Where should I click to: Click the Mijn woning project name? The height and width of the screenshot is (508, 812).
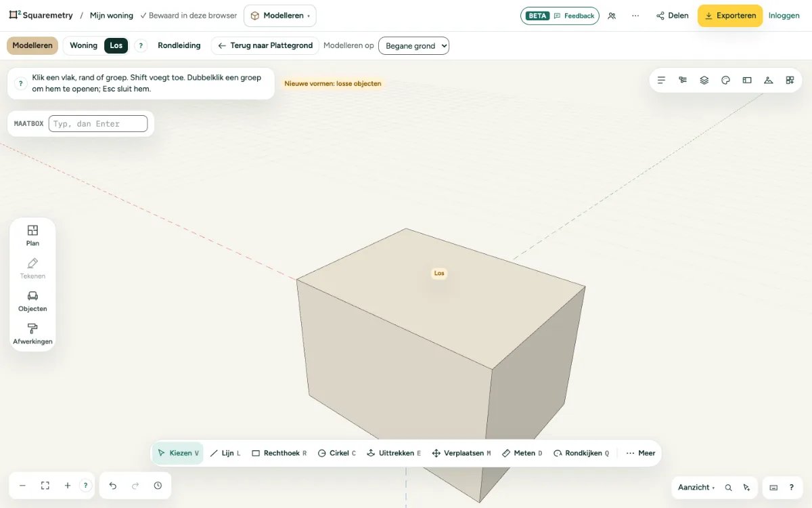pyautogui.click(x=112, y=16)
